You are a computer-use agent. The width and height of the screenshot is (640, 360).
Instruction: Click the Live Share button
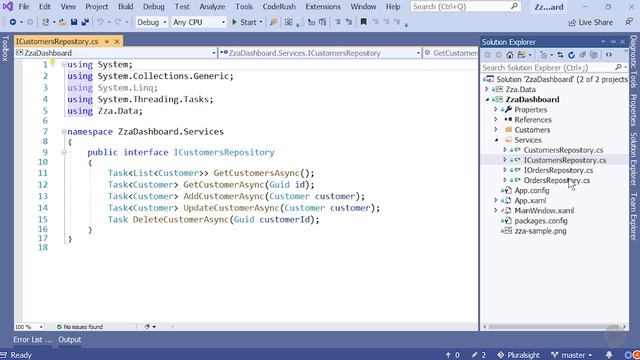click(x=591, y=22)
